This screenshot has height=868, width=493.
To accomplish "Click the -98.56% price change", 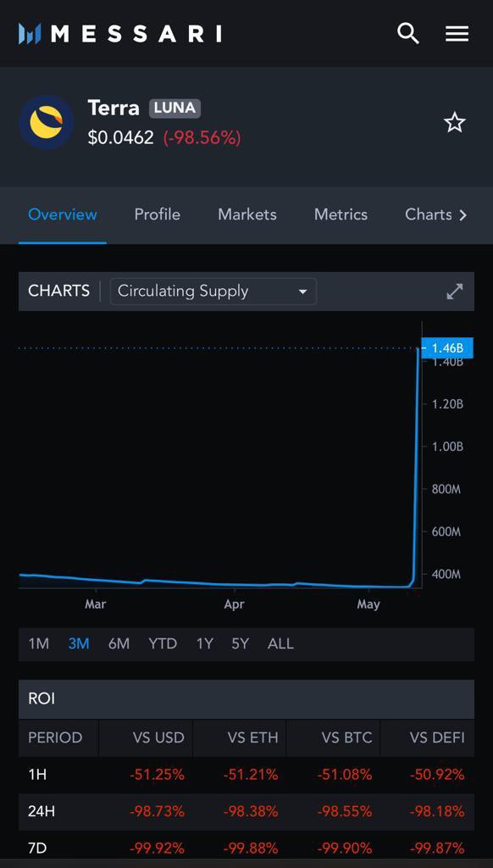I will coord(202,137).
